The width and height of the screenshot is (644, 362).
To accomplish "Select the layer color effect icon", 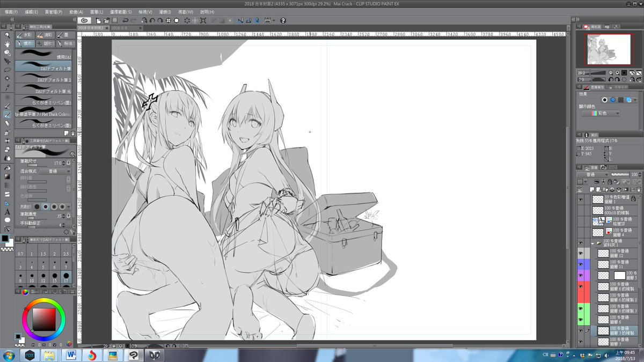I will 628,100.
